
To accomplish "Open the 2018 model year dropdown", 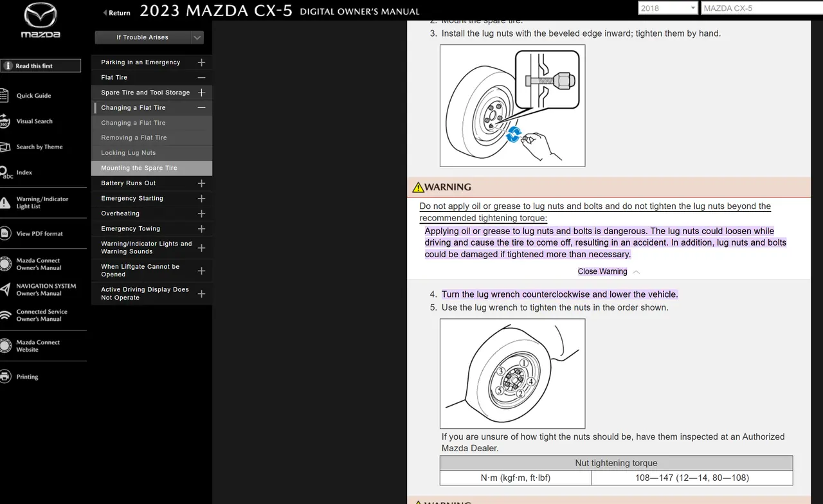I will pos(667,8).
